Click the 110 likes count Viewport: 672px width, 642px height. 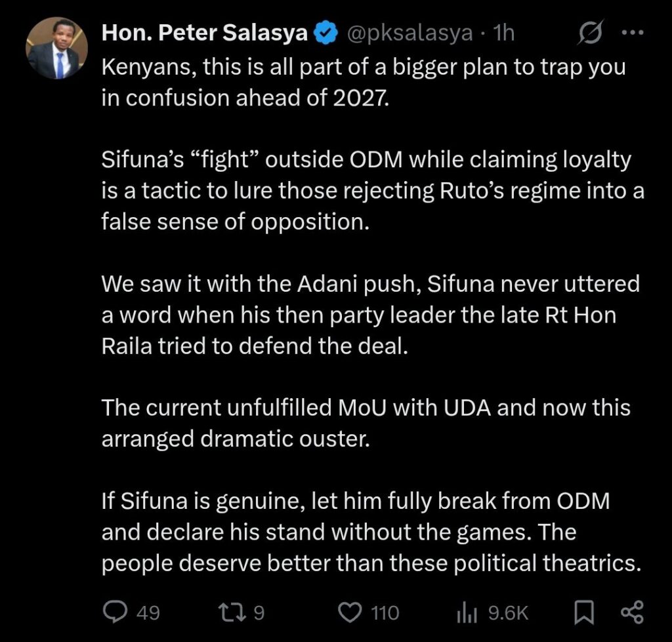385,612
